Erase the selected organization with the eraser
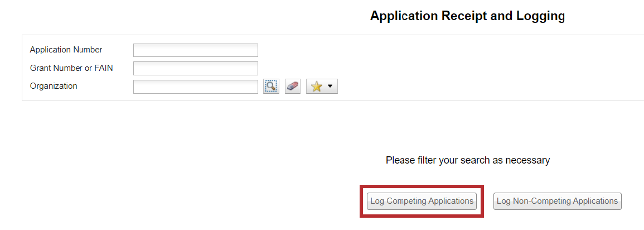The width and height of the screenshot is (644, 230). click(293, 87)
